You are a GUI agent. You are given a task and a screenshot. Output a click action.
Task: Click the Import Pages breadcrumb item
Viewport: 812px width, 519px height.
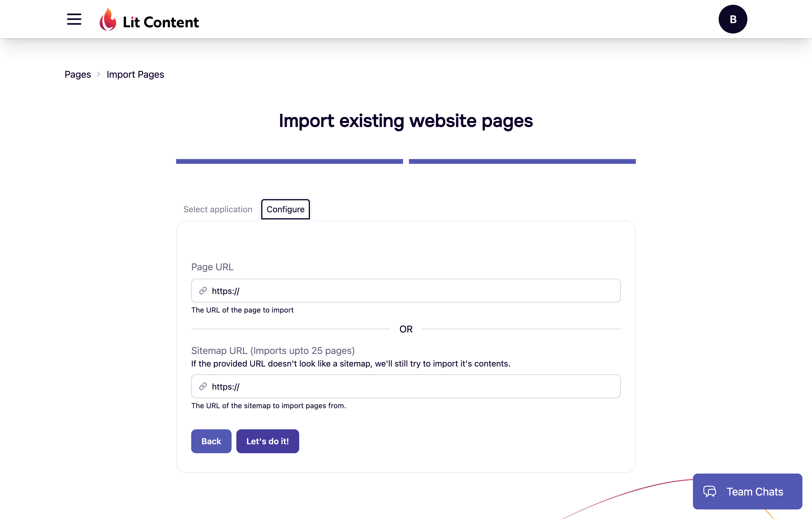(x=135, y=74)
